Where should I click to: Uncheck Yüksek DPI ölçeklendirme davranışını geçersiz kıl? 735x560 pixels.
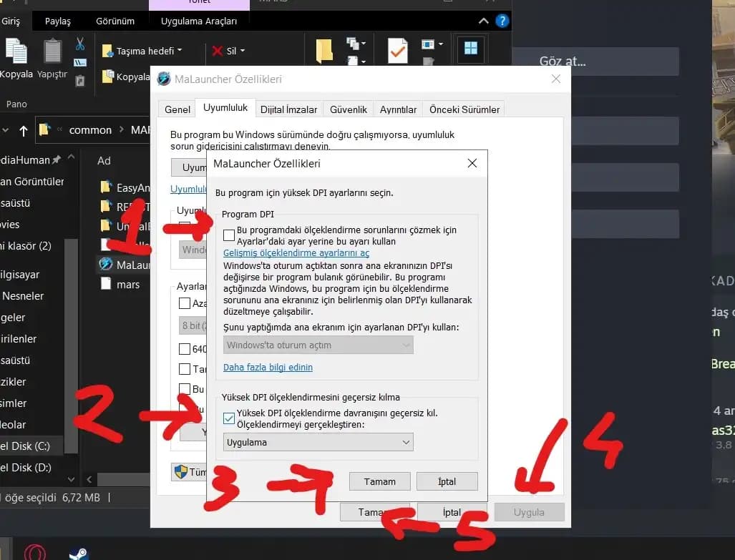click(x=229, y=418)
